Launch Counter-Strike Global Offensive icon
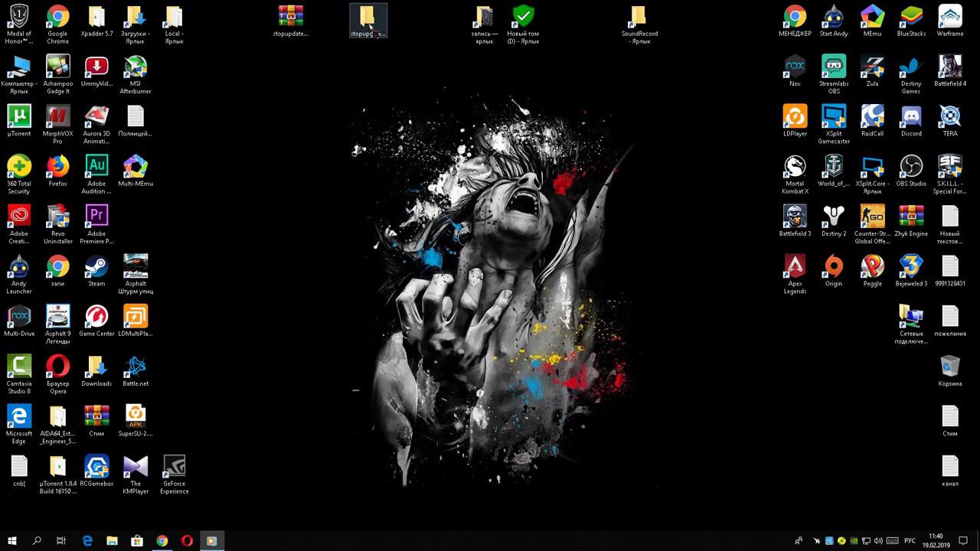Screen dimensions: 980x551 [x=872, y=224]
